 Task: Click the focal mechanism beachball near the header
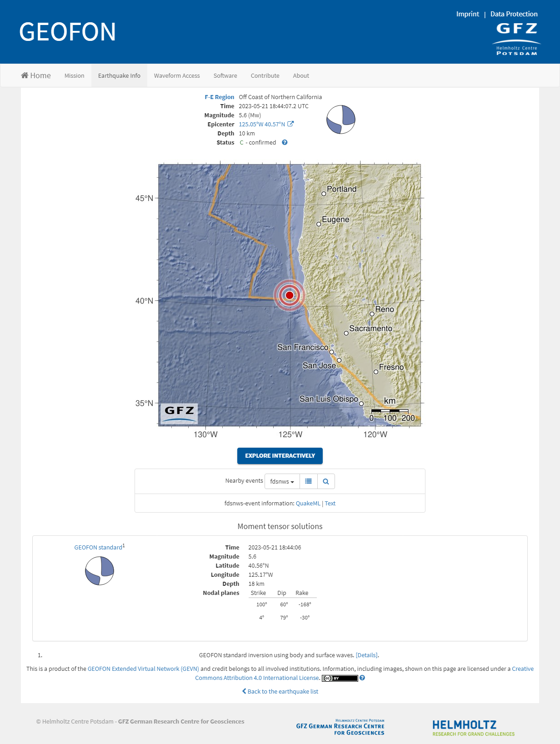pos(341,120)
